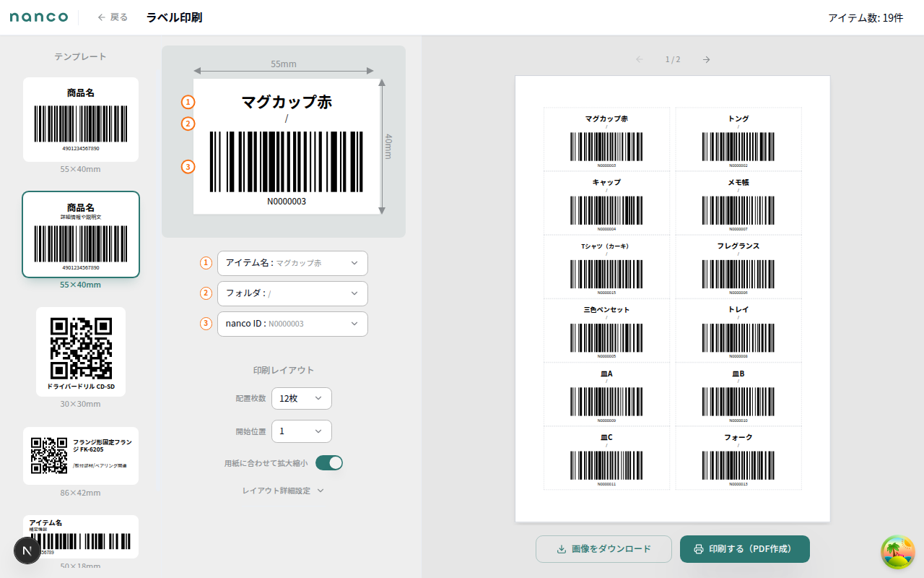Screen dimensions: 924x578
Task: Toggle 用紙に合わせて拡大縮小 switch
Action: tap(329, 462)
